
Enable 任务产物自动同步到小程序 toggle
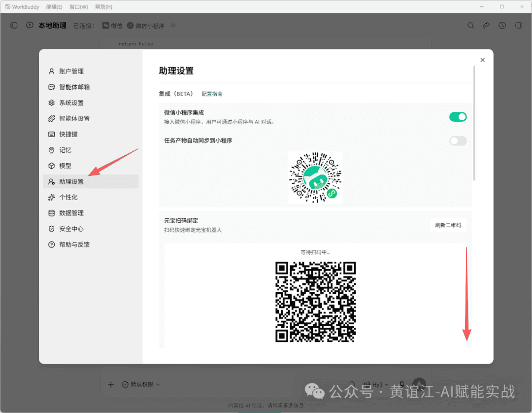pos(458,140)
